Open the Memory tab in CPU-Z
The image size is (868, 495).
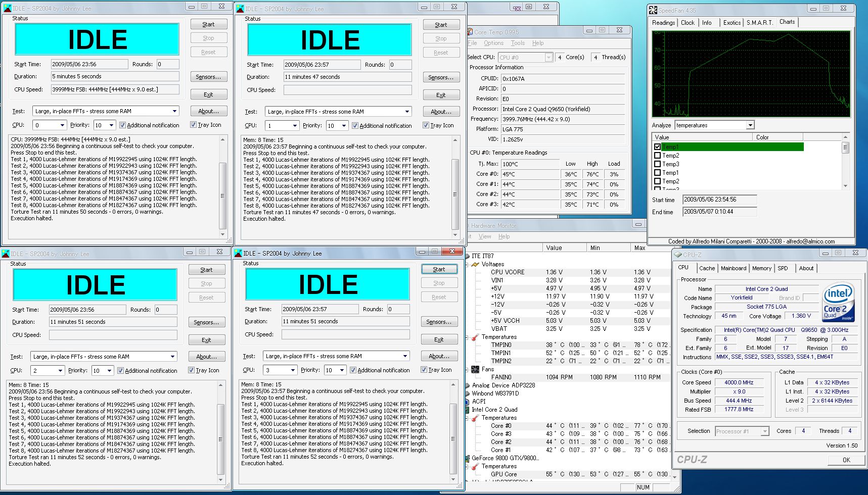[761, 269]
